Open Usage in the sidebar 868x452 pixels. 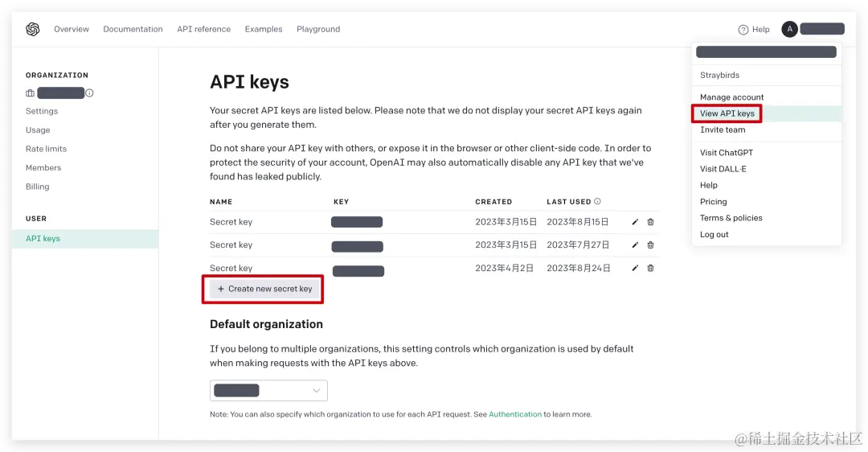click(x=38, y=129)
